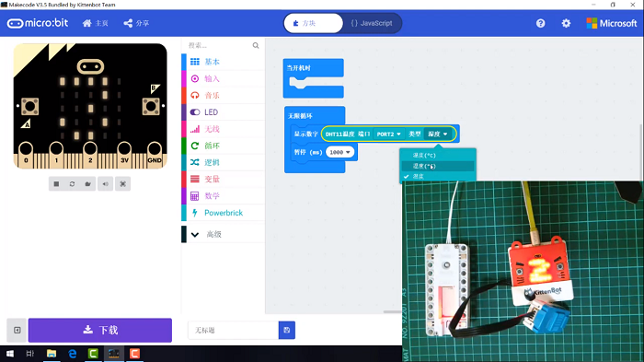Open the Input (输入) block category

(223, 78)
